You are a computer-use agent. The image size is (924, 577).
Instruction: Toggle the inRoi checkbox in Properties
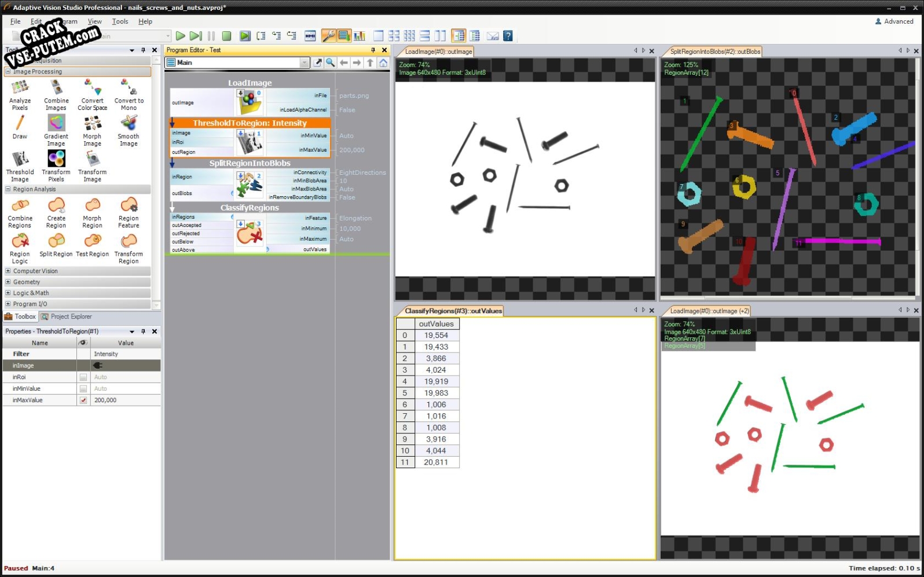click(x=83, y=377)
